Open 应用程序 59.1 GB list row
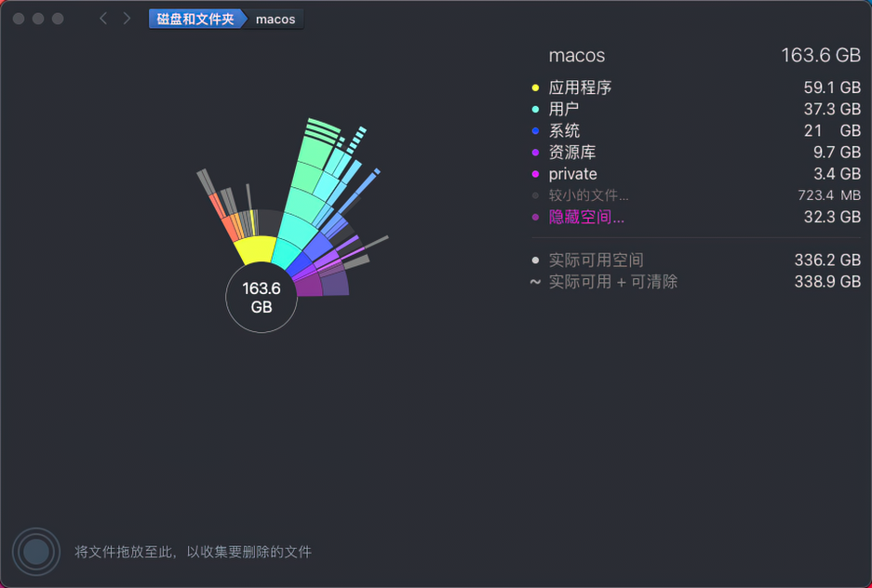The height and width of the screenshot is (588, 872). [696, 87]
